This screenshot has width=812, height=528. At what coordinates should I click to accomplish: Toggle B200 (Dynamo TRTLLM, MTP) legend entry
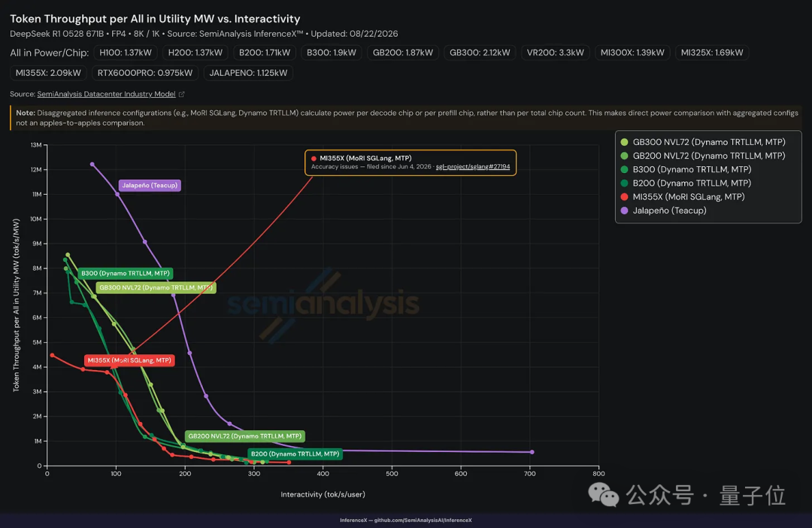click(686, 183)
